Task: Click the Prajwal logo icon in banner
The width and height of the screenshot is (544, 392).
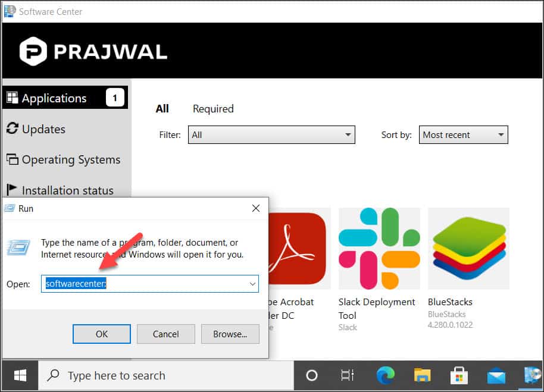Action: 33,51
